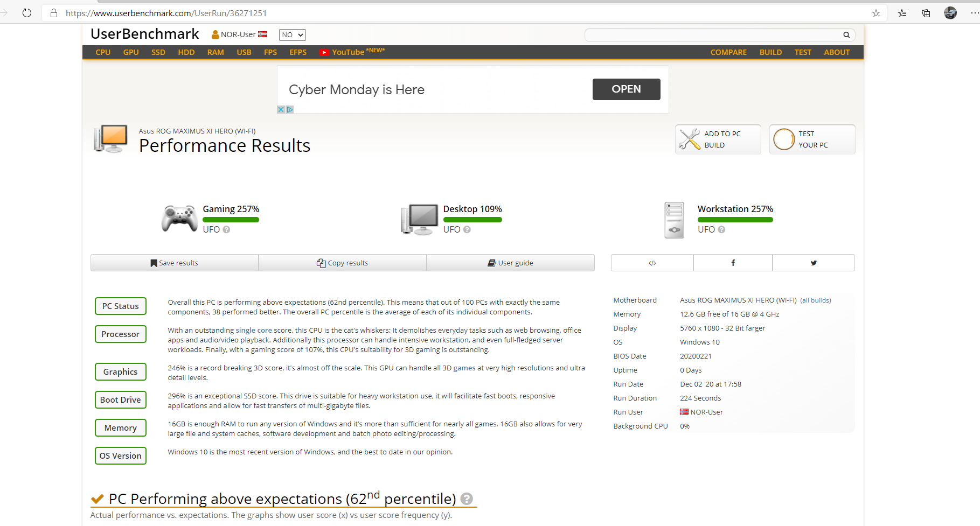
Task: Open the User guide
Action: (511, 263)
